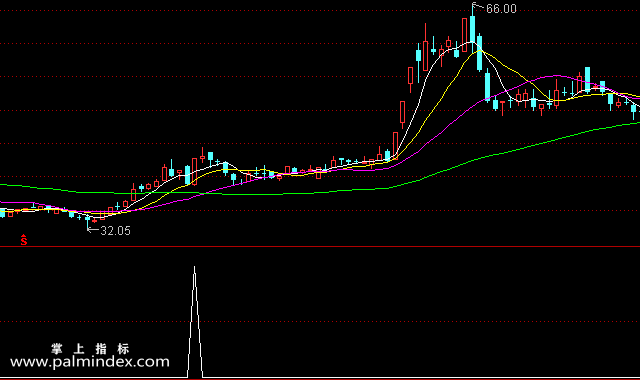This screenshot has height=380, width=640.
Task: Select the 32.05 low price label
Action: tap(116, 231)
